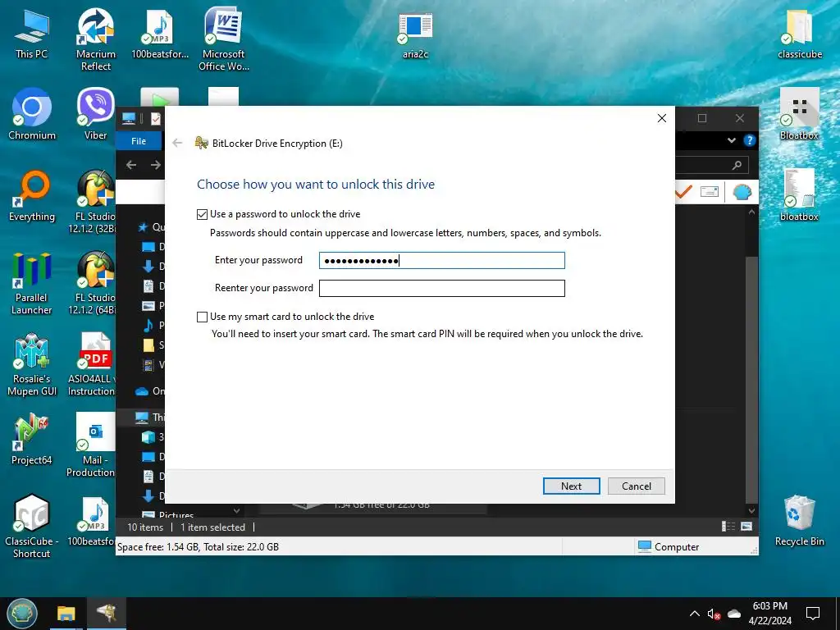Click the Enter your password field

coord(442,260)
